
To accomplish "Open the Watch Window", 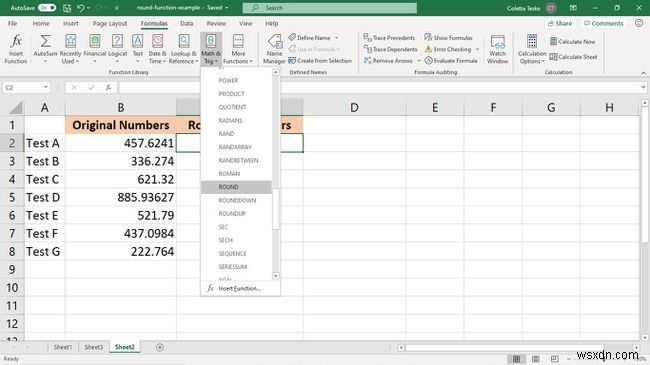I will click(497, 49).
